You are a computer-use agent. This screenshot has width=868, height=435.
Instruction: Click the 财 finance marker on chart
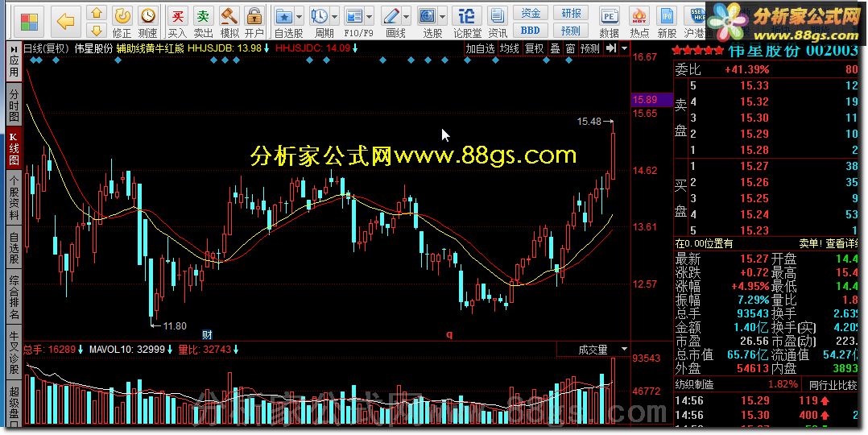pos(207,334)
